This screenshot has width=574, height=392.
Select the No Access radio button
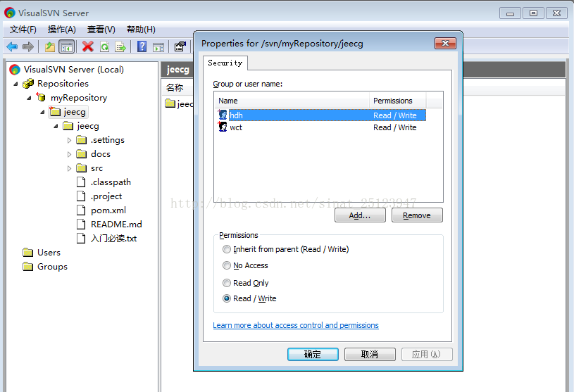click(x=227, y=265)
